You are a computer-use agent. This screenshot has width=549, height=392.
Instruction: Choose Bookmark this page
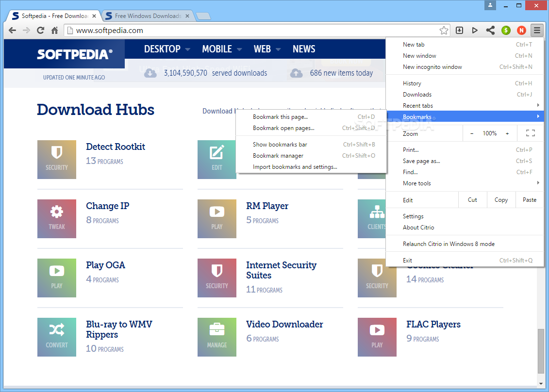click(311, 117)
